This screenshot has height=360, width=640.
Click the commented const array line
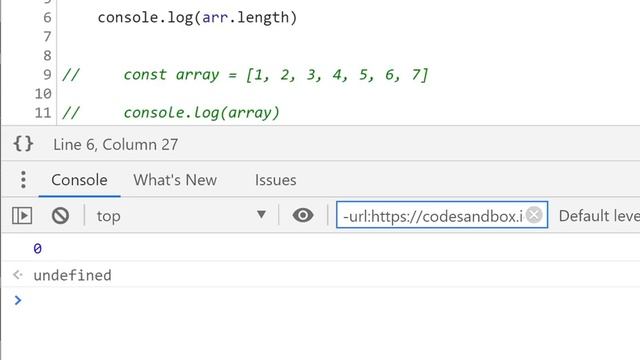(245, 75)
